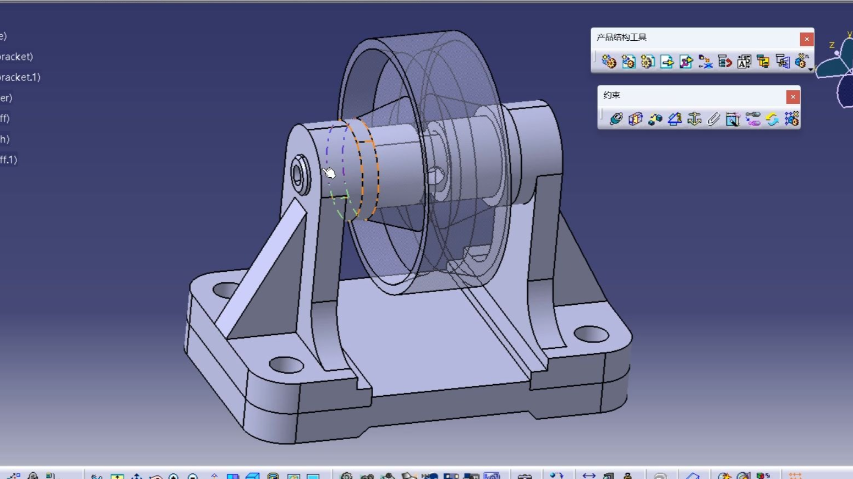Choose Existing Component With Positioning tool
This screenshot has width=853, height=479.
click(686, 61)
